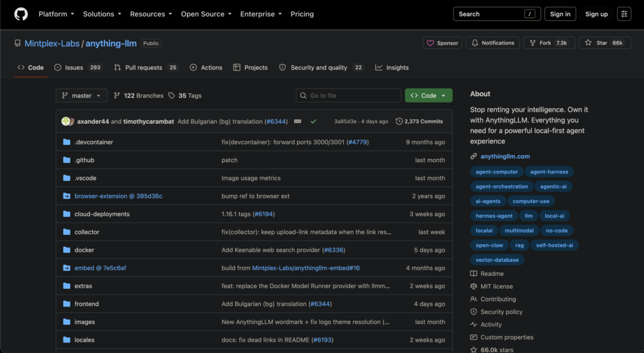Open the Enterprise dropdown

coord(261,14)
